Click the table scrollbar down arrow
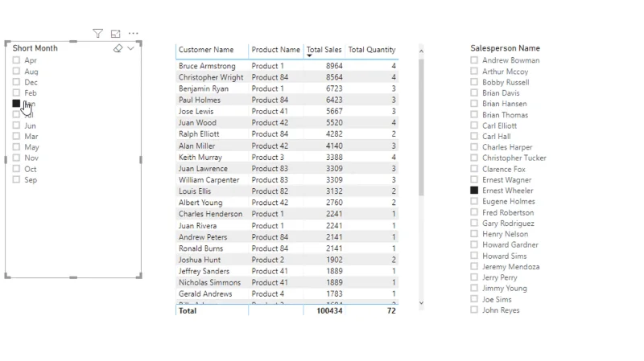The image size is (644, 361). pos(421,303)
